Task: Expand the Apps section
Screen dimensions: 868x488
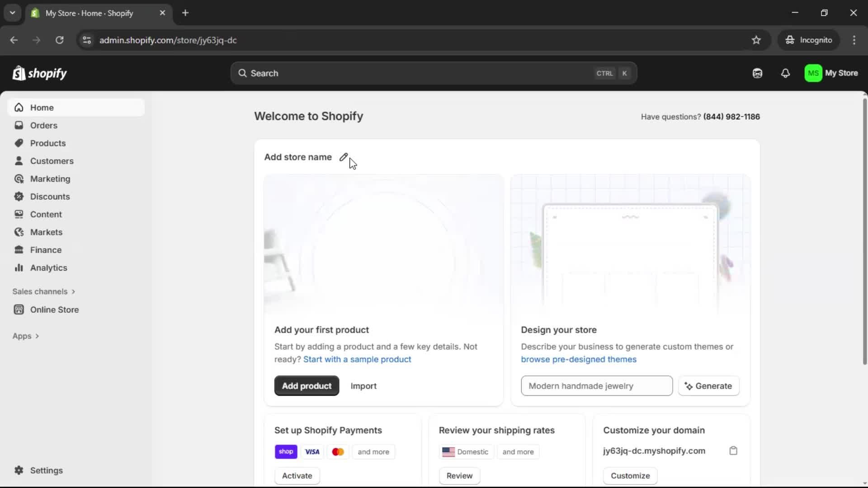Action: 26,336
